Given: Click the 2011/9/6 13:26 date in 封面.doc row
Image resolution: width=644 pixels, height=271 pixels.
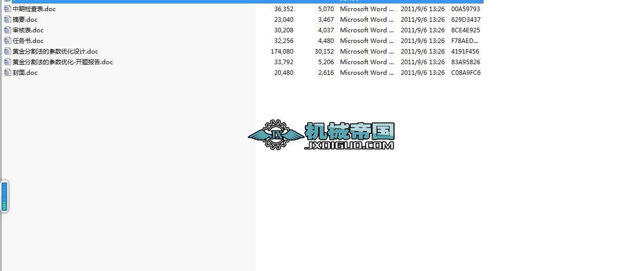Looking at the screenshot, I should (423, 73).
